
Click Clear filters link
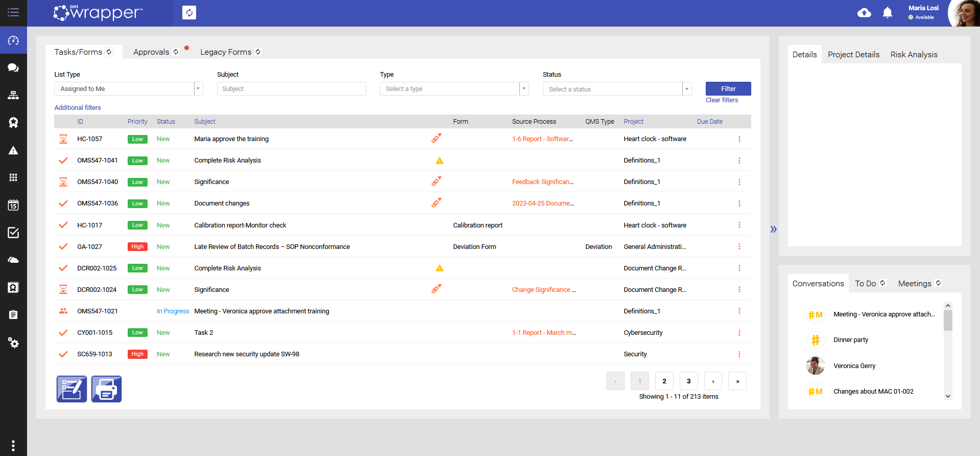722,100
